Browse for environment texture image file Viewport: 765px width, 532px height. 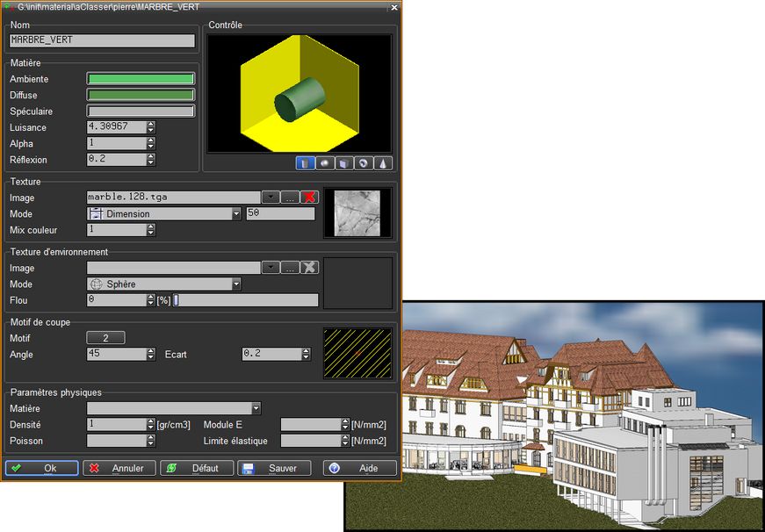tap(291, 268)
